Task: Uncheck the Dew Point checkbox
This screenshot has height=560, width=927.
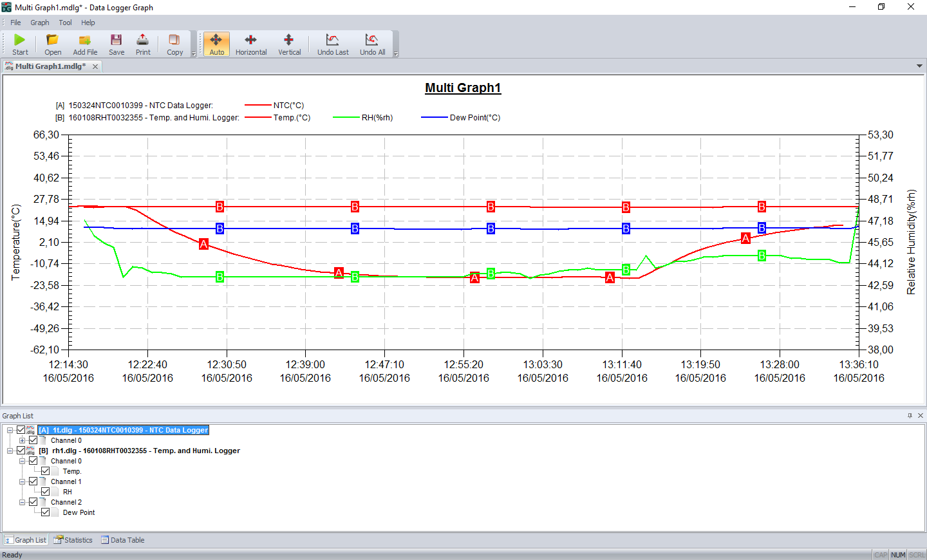Action: [x=46, y=512]
